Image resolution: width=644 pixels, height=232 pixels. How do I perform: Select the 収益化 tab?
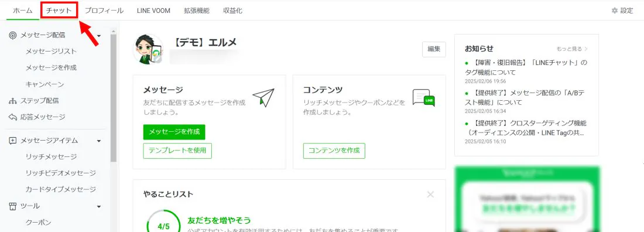click(232, 11)
